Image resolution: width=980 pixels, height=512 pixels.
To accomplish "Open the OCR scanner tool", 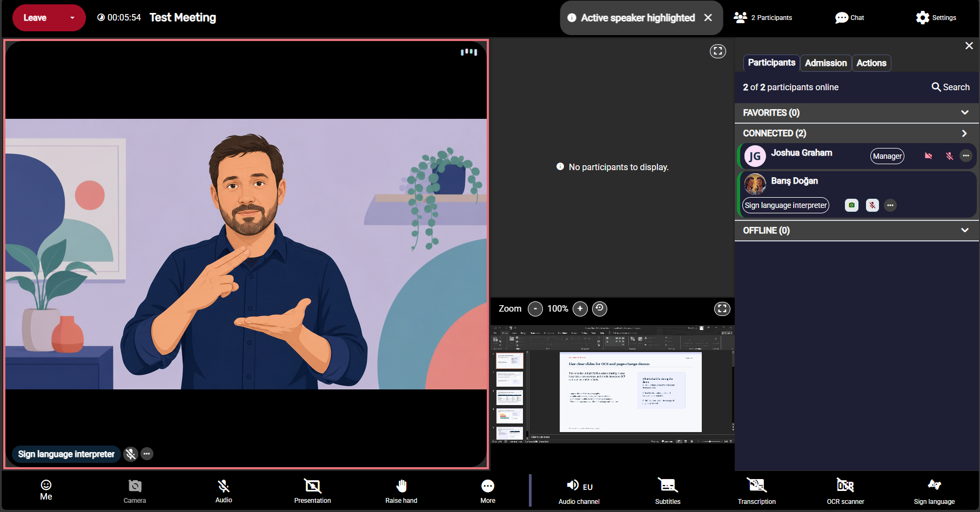I will pos(845,491).
